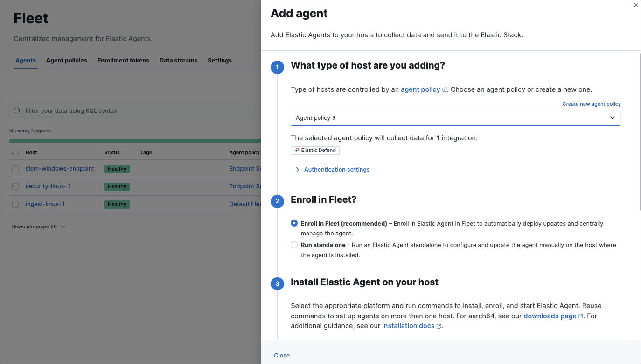Open the Enrollment tokens tab
The image size is (641, 364).
[x=123, y=60]
